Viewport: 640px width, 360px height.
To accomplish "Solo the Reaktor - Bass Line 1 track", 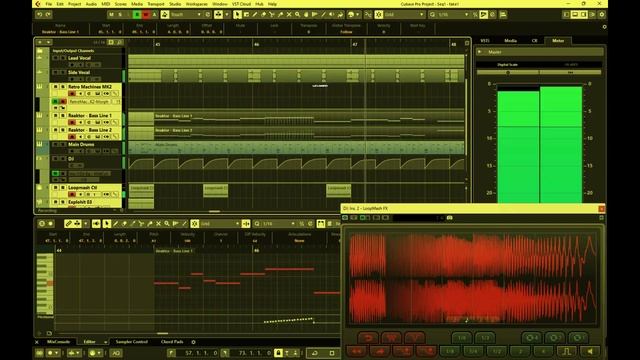I will pyautogui.click(x=63, y=116).
